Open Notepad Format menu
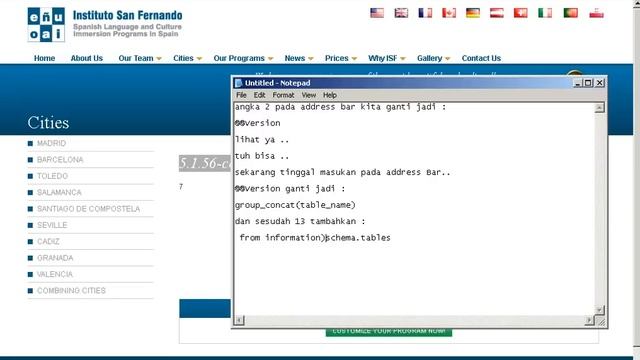The width and height of the screenshot is (640, 360). pyautogui.click(x=283, y=95)
